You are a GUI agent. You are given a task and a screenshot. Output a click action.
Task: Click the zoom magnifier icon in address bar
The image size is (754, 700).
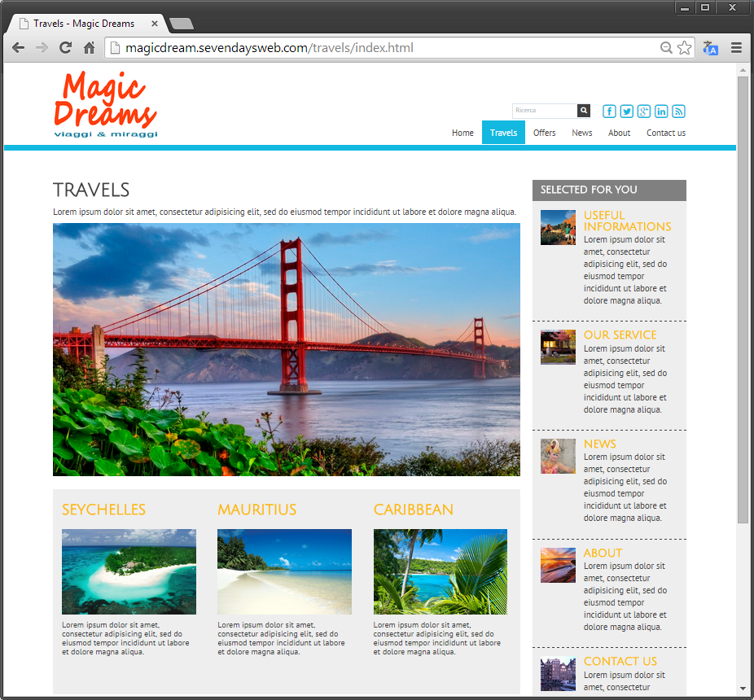(x=666, y=47)
